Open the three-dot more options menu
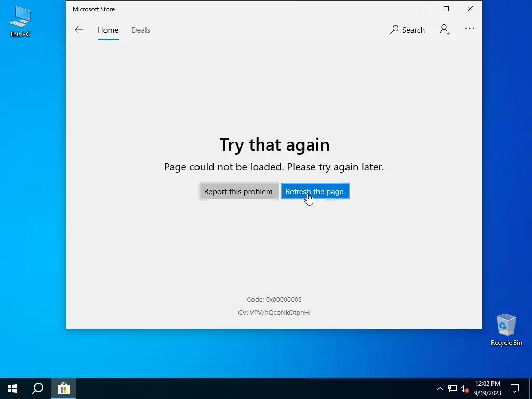Screen dimensions: 532x399 (x=470, y=28)
